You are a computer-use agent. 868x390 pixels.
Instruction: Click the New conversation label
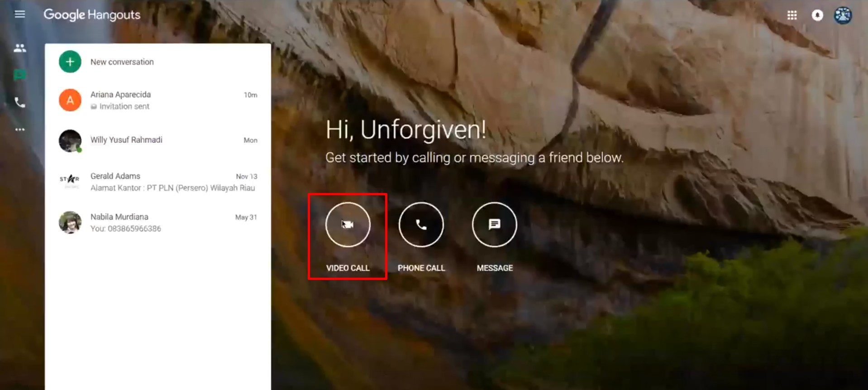[x=122, y=62]
